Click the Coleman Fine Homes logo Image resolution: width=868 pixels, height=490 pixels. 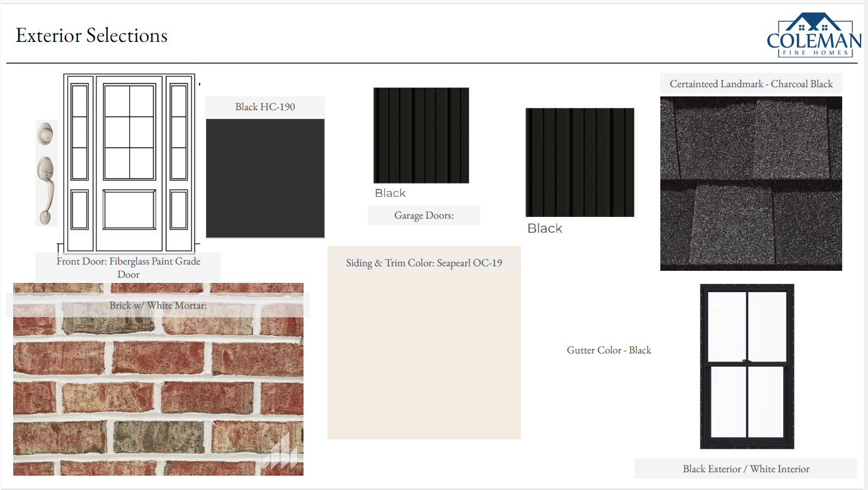coord(814,36)
